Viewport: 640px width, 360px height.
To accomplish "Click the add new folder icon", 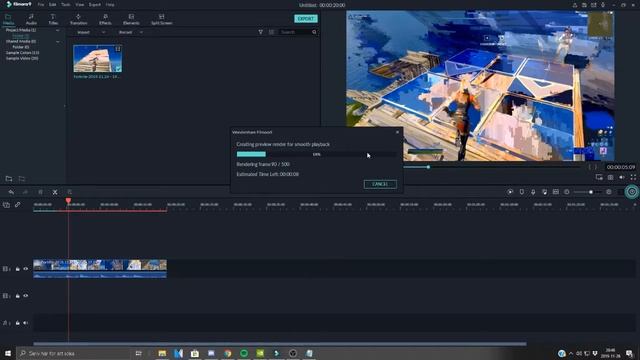I will point(9,179).
